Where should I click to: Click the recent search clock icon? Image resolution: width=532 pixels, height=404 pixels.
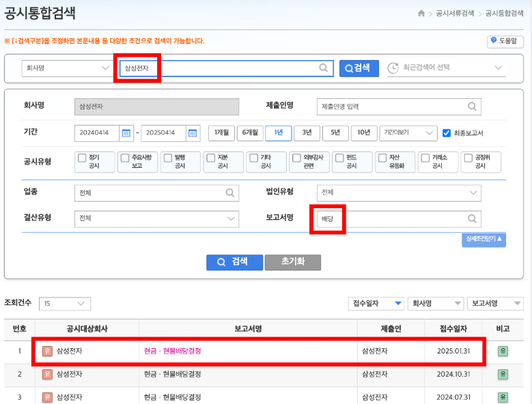pos(393,68)
